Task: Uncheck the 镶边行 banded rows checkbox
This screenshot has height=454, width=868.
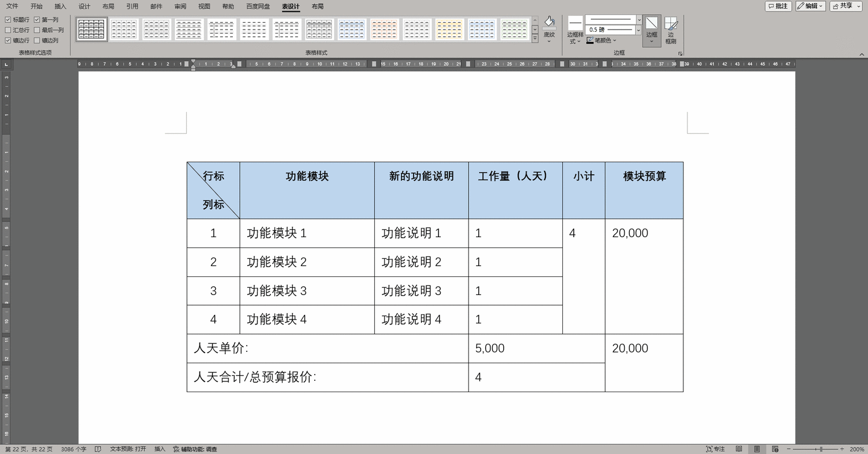Action: (8, 40)
